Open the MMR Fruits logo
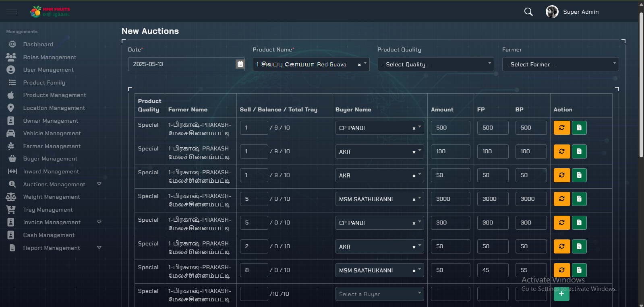The width and height of the screenshot is (644, 307). coord(50,12)
